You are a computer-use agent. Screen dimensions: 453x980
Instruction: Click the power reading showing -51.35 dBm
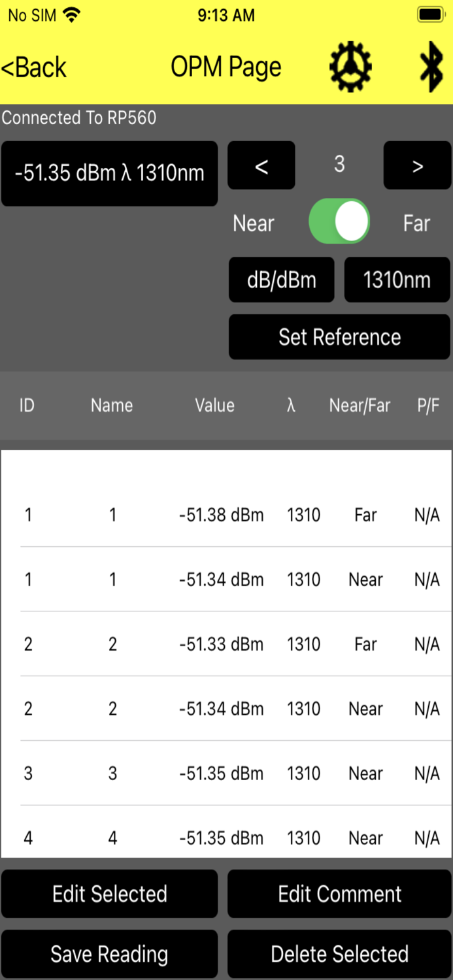pos(109,172)
